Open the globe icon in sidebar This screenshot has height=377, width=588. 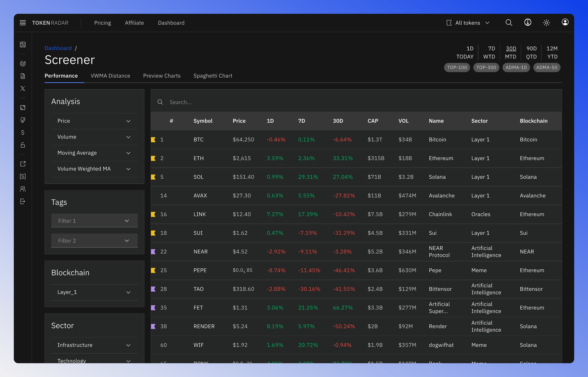pyautogui.click(x=23, y=120)
